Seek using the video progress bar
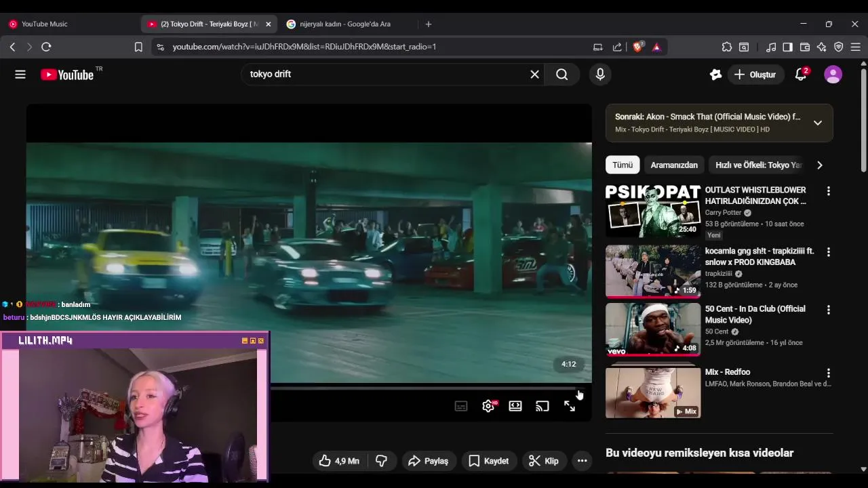Viewport: 868px width, 488px height. tap(423, 388)
